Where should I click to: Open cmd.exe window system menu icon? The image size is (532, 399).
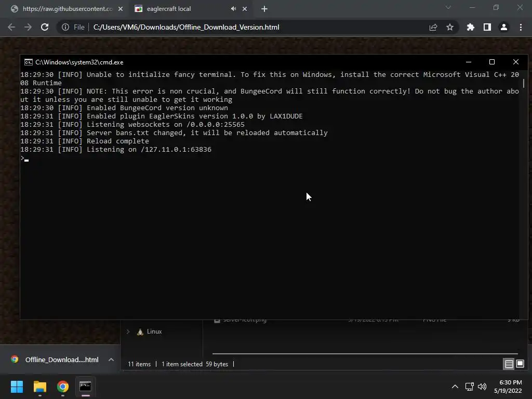29,62
